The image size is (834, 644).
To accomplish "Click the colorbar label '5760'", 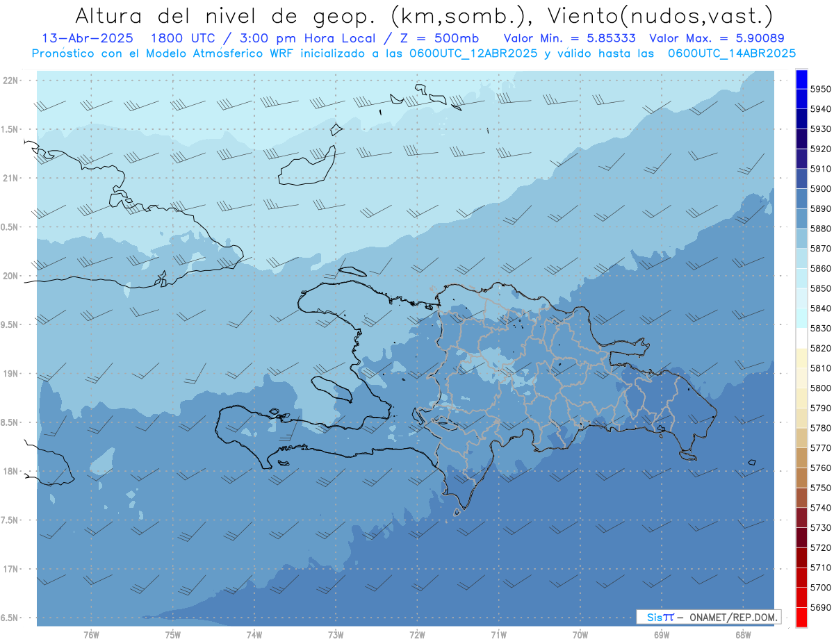I will (x=821, y=468).
